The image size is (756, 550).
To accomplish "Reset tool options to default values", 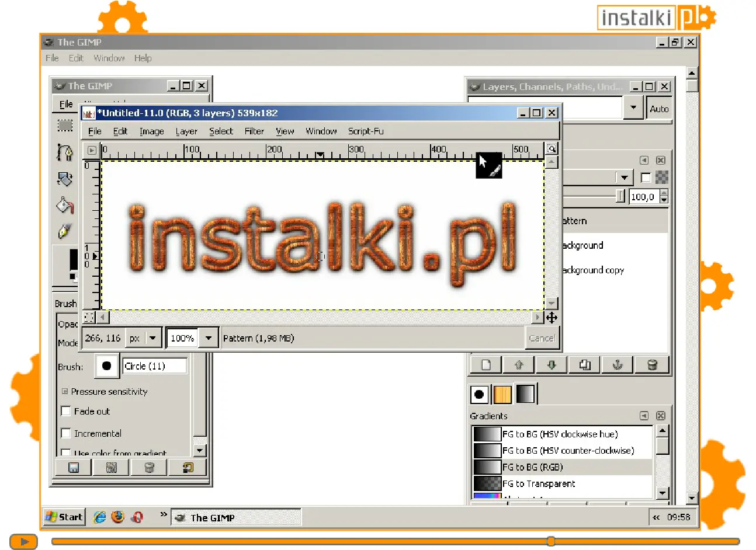I will tap(188, 468).
